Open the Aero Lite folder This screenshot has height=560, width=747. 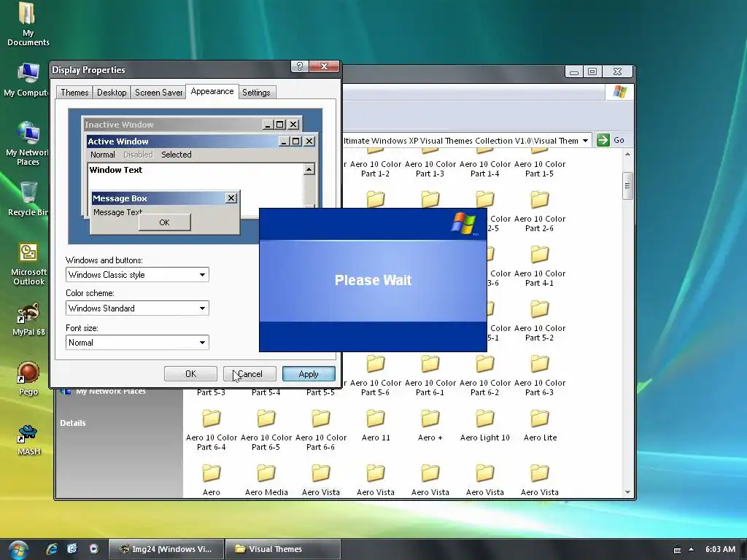(540, 424)
